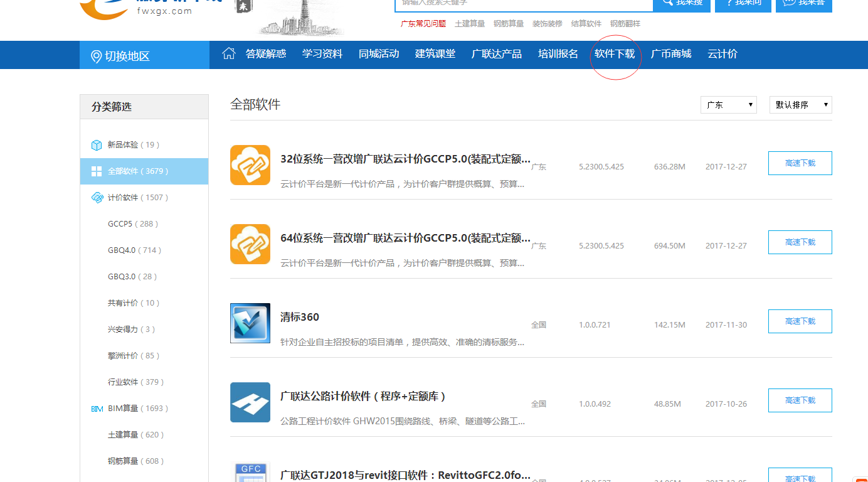Open the 清标360 title link

click(300, 318)
